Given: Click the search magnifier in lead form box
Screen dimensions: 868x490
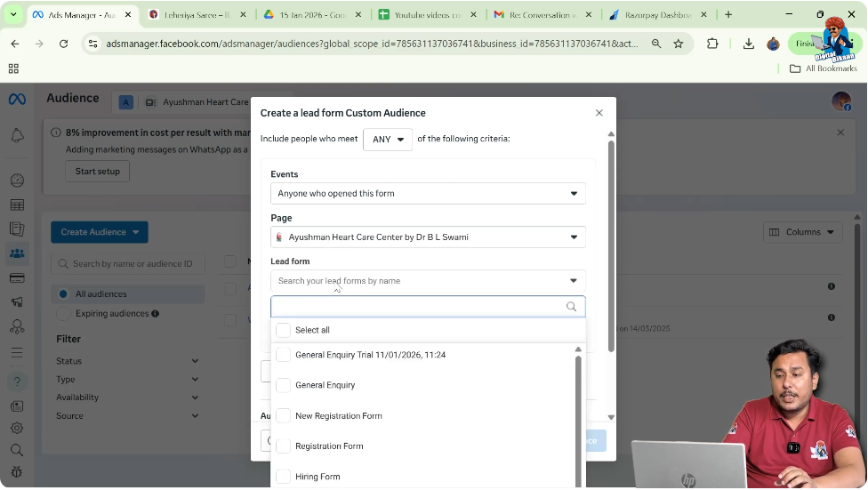Looking at the screenshot, I should pos(571,307).
